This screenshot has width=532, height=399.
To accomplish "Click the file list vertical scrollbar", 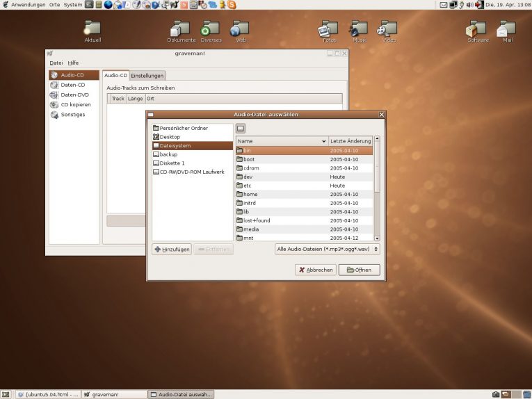I will click(377, 188).
